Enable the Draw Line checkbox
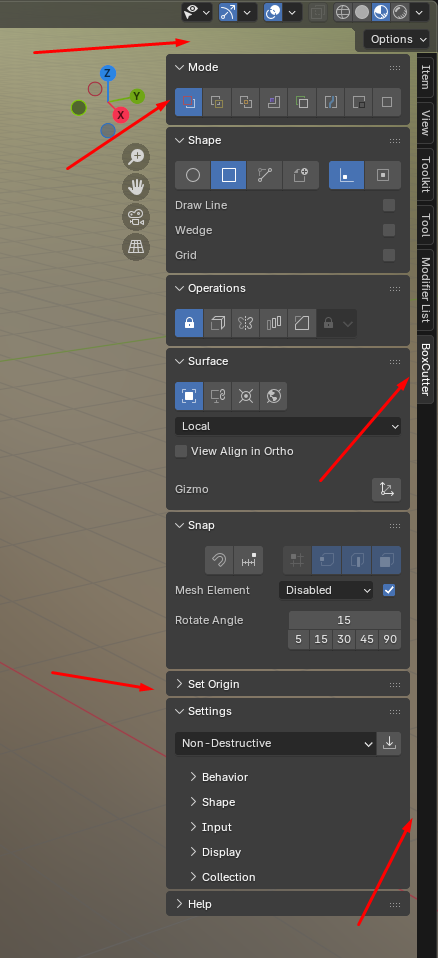 pos(389,205)
